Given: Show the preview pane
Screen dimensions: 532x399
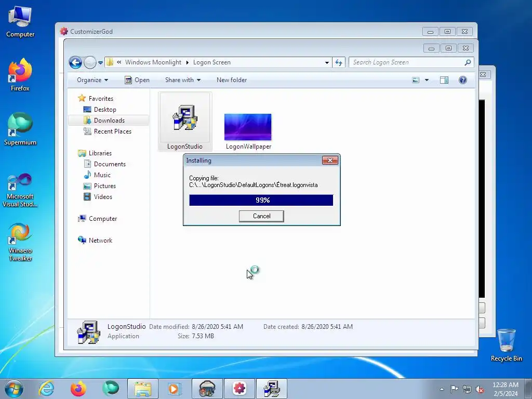Looking at the screenshot, I should pos(444,80).
